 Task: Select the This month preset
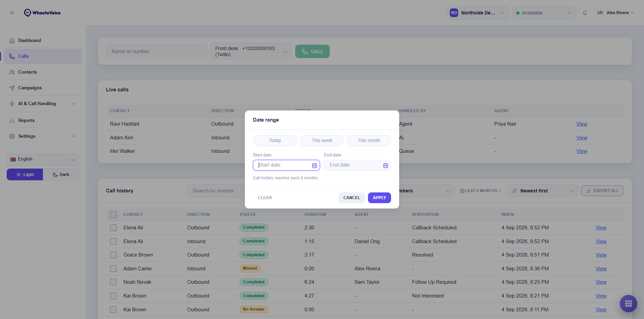tap(369, 141)
